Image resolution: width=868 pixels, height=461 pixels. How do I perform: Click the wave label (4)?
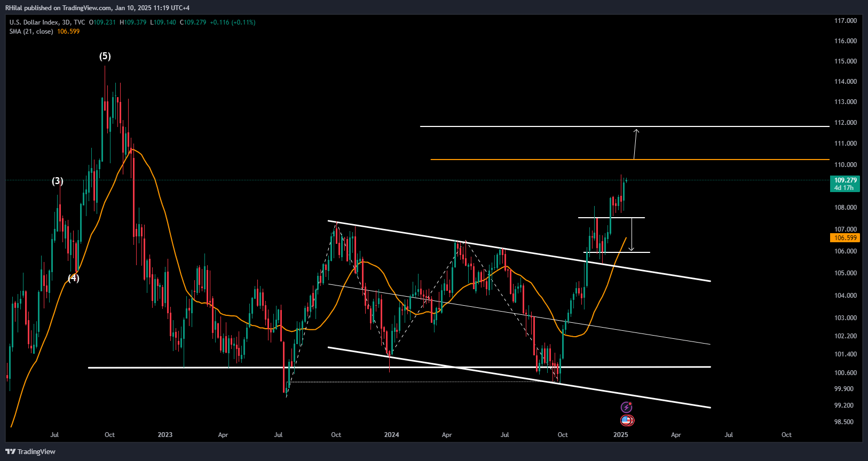pyautogui.click(x=73, y=278)
